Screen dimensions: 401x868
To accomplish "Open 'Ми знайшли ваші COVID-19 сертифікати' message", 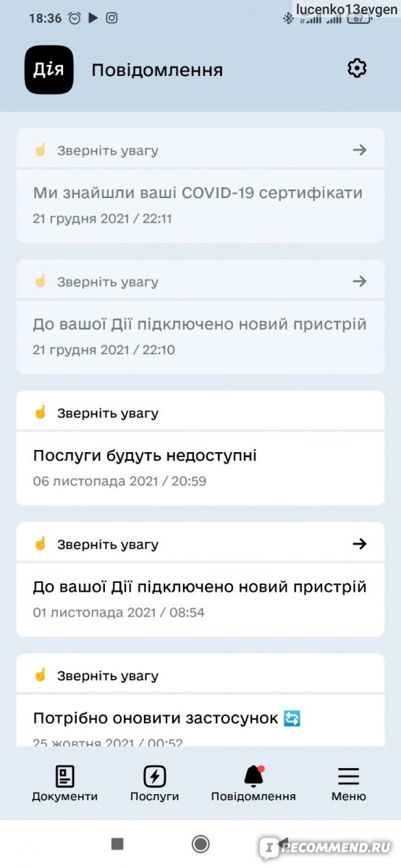I will pyautogui.click(x=198, y=193).
